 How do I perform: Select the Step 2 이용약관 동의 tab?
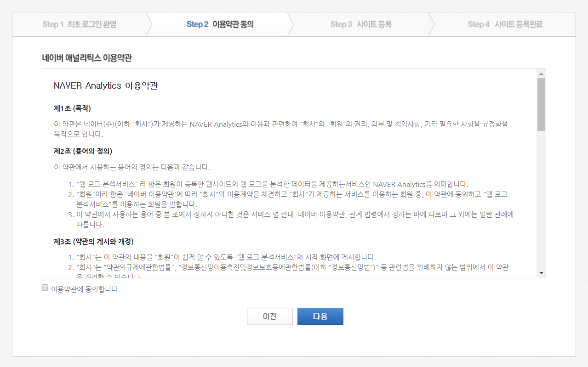pyautogui.click(x=220, y=24)
